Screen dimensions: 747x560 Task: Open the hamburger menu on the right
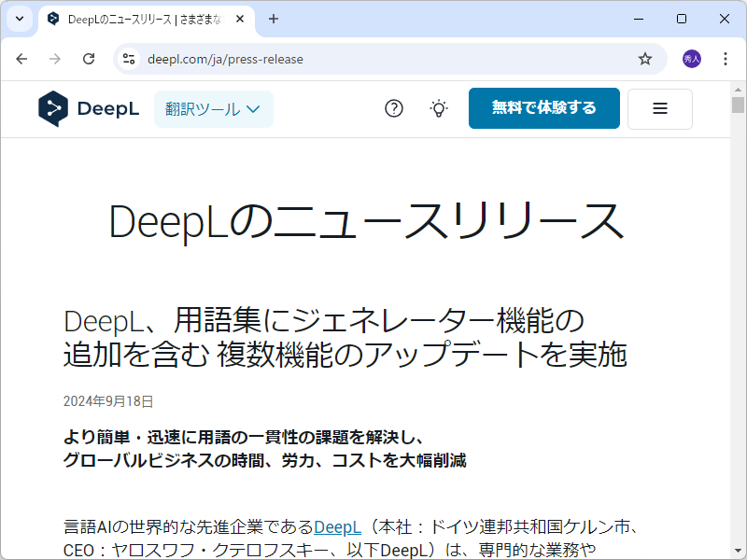659,108
